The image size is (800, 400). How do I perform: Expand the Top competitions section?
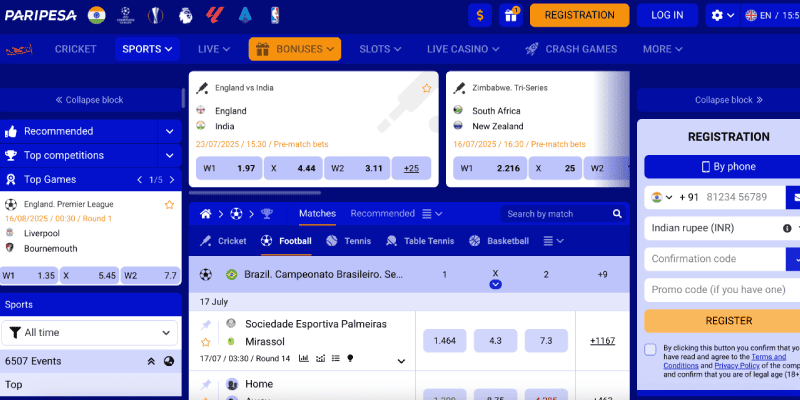pos(169,156)
